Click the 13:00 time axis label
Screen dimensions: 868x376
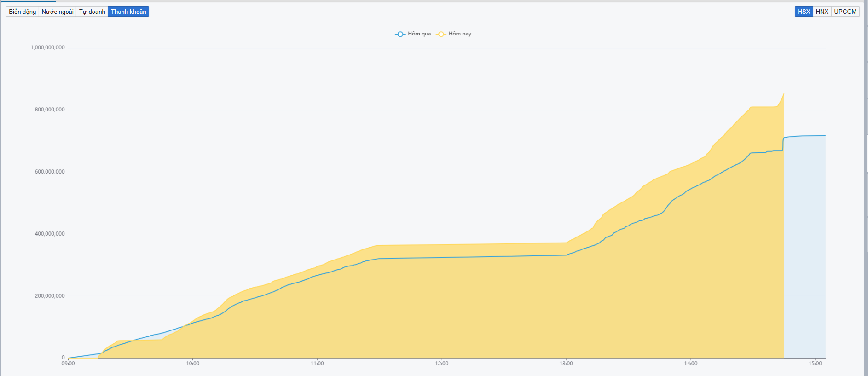(x=566, y=364)
